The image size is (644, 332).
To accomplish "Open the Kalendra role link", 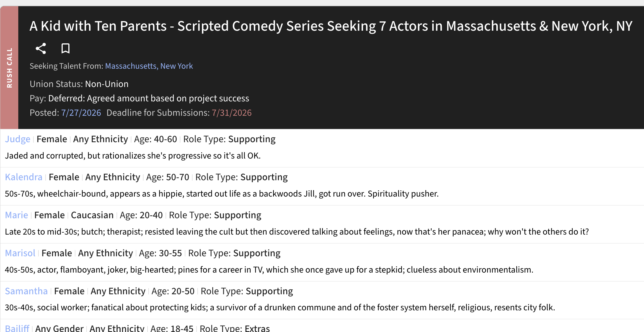I will pos(24,177).
